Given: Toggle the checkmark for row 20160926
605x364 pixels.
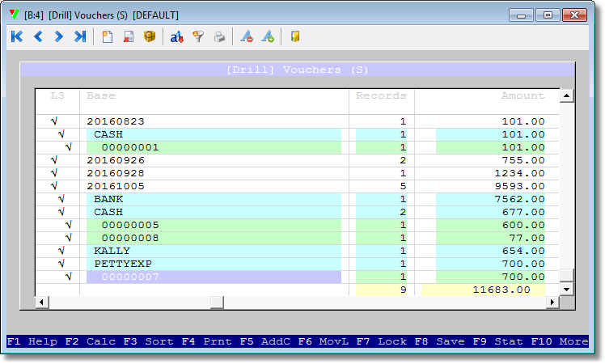Looking at the screenshot, I should (x=54, y=160).
